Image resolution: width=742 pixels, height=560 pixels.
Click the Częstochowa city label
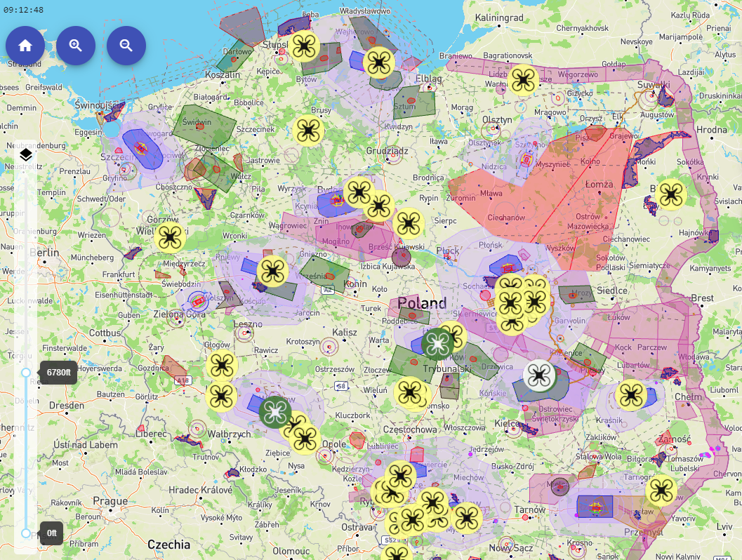tap(410, 429)
